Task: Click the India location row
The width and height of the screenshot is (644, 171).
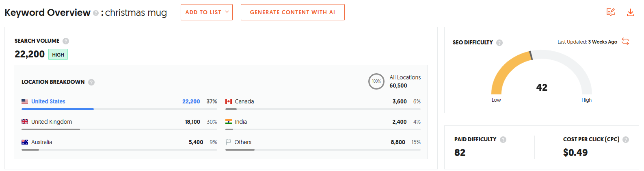Action: (241, 122)
